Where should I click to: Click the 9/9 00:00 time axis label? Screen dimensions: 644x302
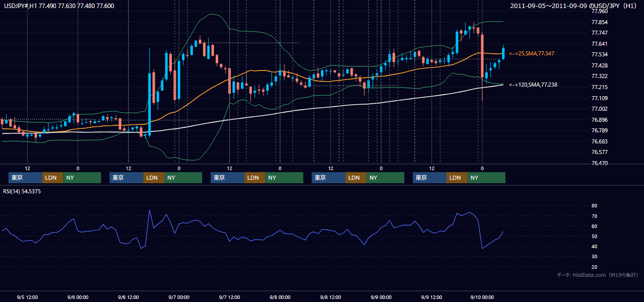[381, 297]
